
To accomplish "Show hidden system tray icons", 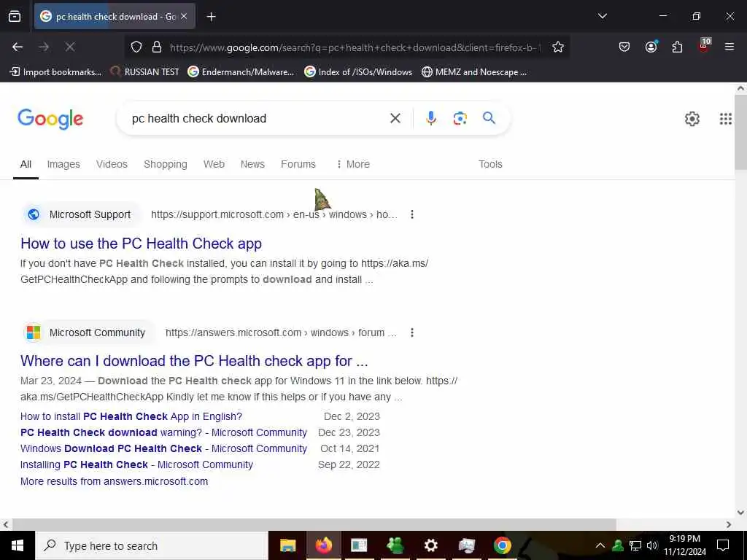I will point(600,545).
